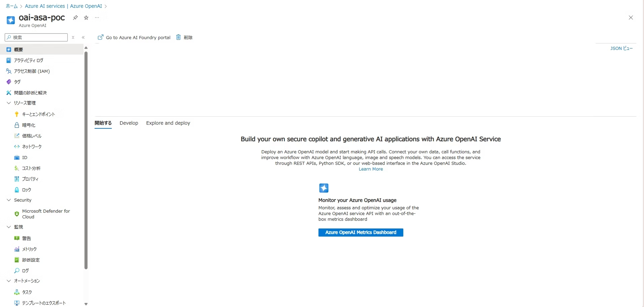Switch to the Explore and deploy tab
The height and width of the screenshot is (307, 644).
click(168, 123)
